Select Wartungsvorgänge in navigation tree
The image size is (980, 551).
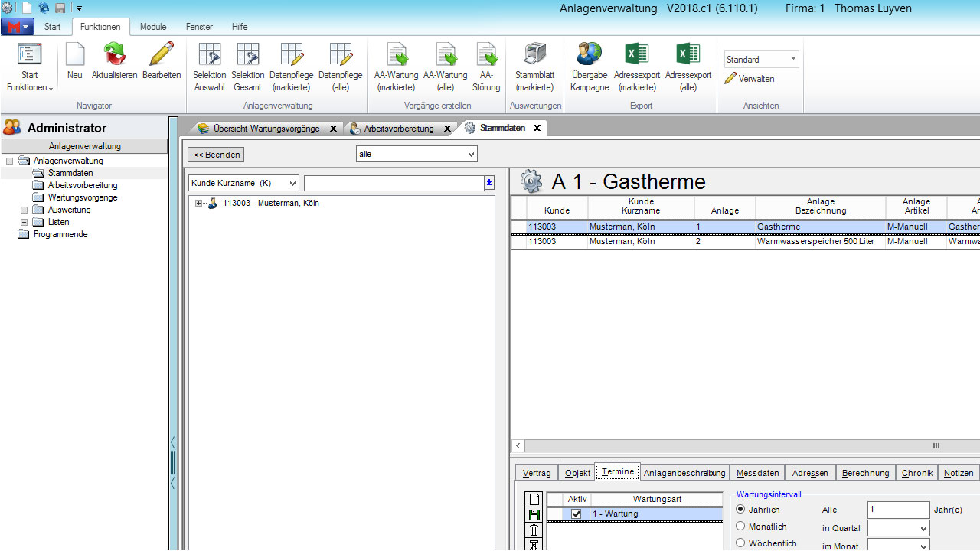pos(83,197)
